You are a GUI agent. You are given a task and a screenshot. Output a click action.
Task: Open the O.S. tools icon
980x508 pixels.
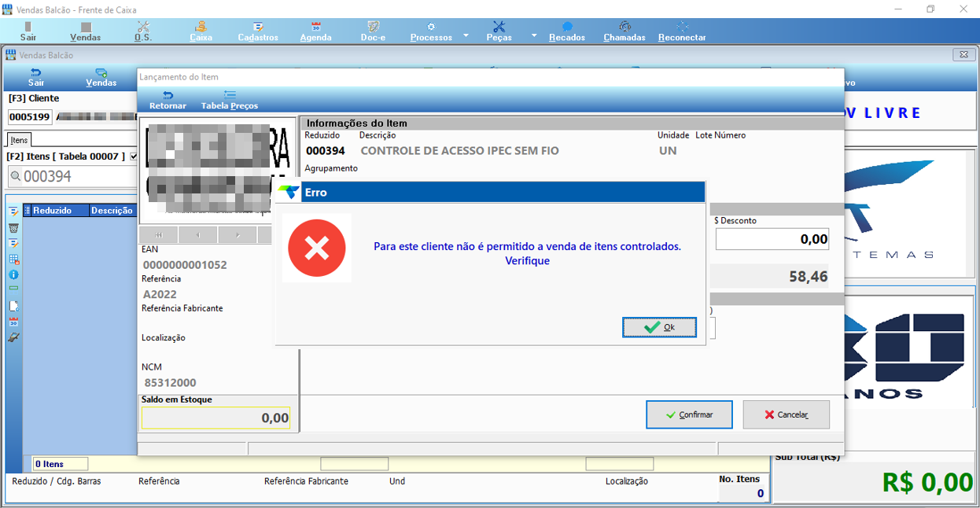click(143, 31)
